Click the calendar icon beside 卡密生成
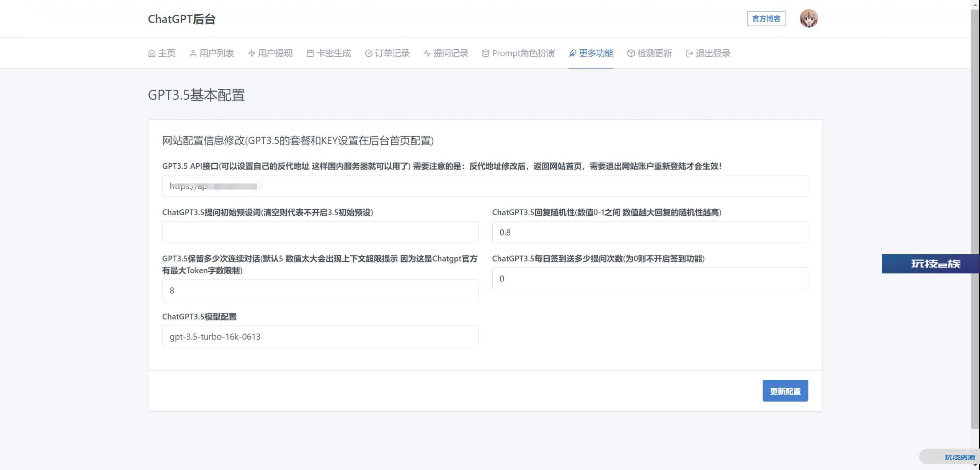 (x=310, y=53)
